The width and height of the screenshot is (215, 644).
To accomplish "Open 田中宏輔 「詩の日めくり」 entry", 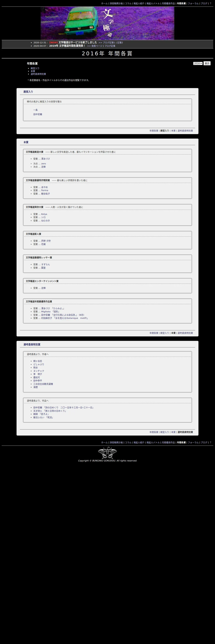I will pos(64,407).
